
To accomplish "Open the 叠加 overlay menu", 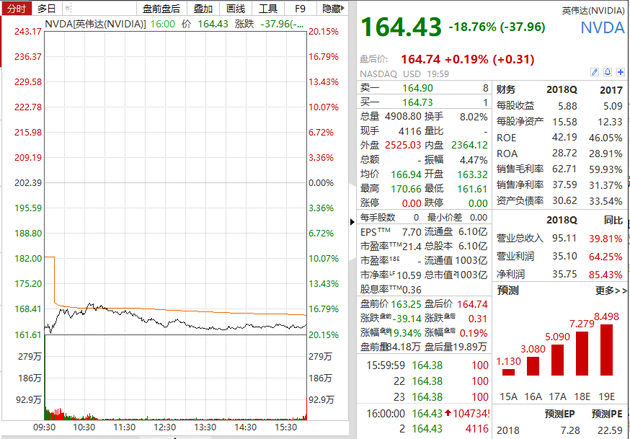I will pyautogui.click(x=202, y=8).
